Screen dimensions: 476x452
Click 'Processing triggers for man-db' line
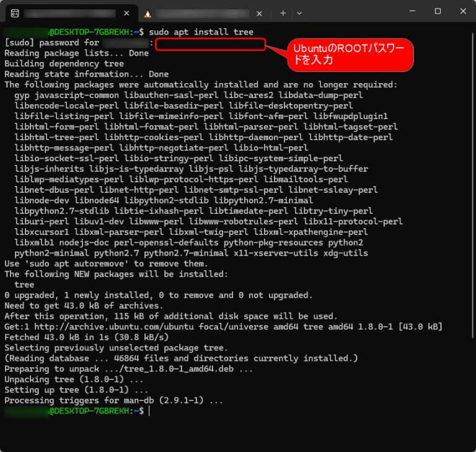pyautogui.click(x=113, y=401)
